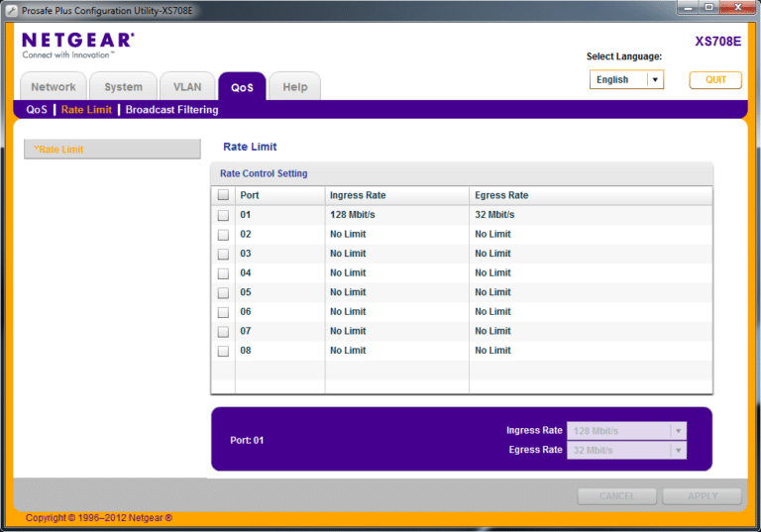Open Broadcast Filtering submenu
761x532 pixels.
171,110
